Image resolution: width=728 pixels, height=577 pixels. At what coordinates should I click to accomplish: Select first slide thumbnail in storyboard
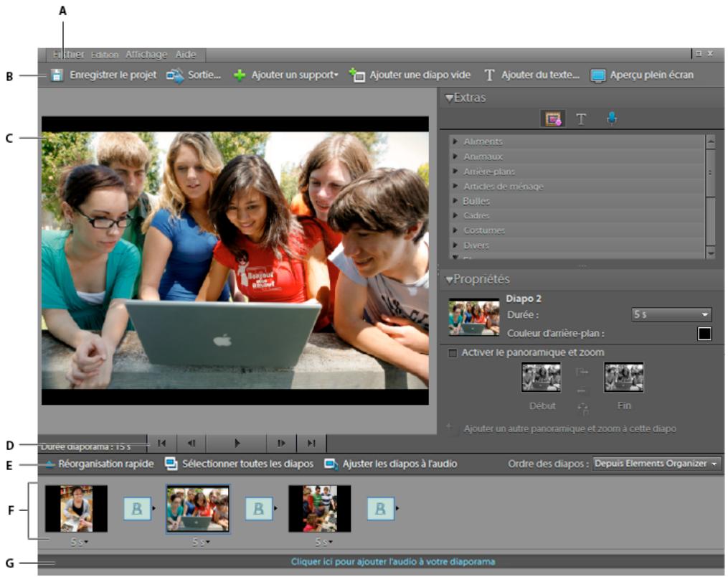pos(76,509)
